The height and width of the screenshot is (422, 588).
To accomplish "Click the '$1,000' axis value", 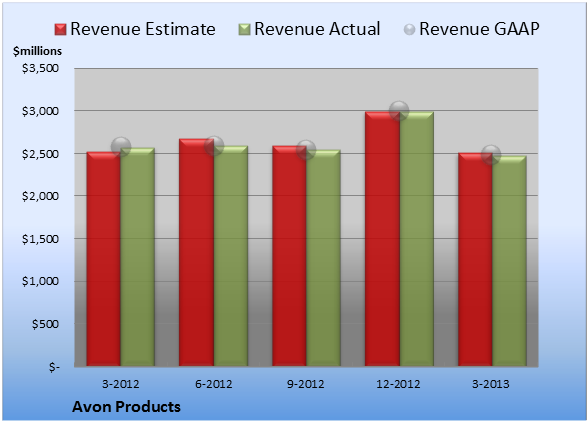I will (x=40, y=281).
